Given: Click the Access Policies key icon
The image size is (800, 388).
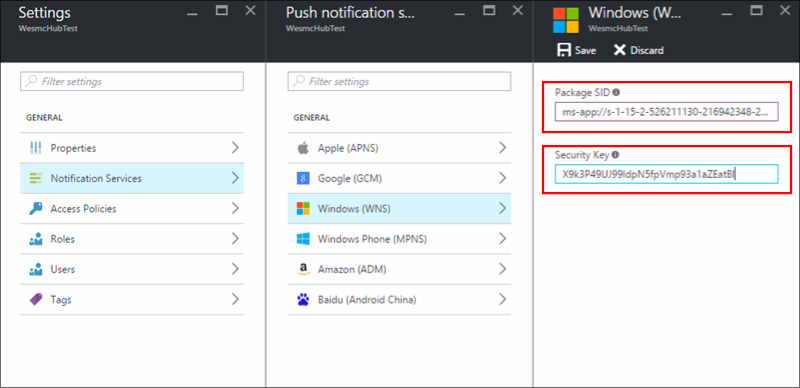Looking at the screenshot, I should coord(36,208).
